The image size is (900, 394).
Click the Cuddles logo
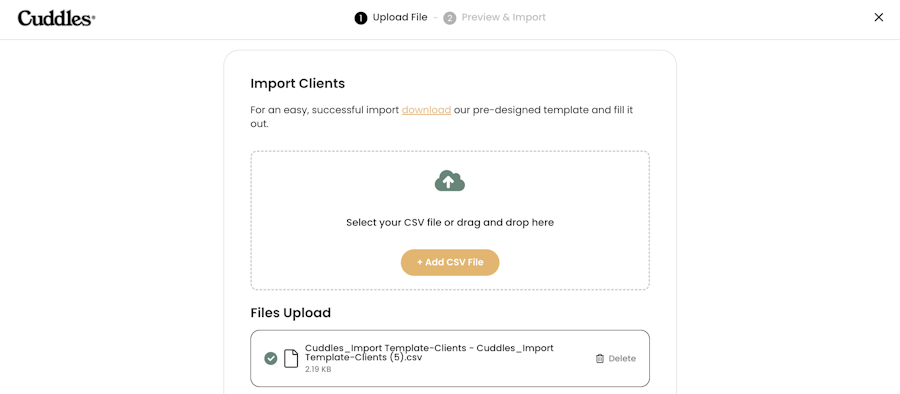[x=56, y=18]
